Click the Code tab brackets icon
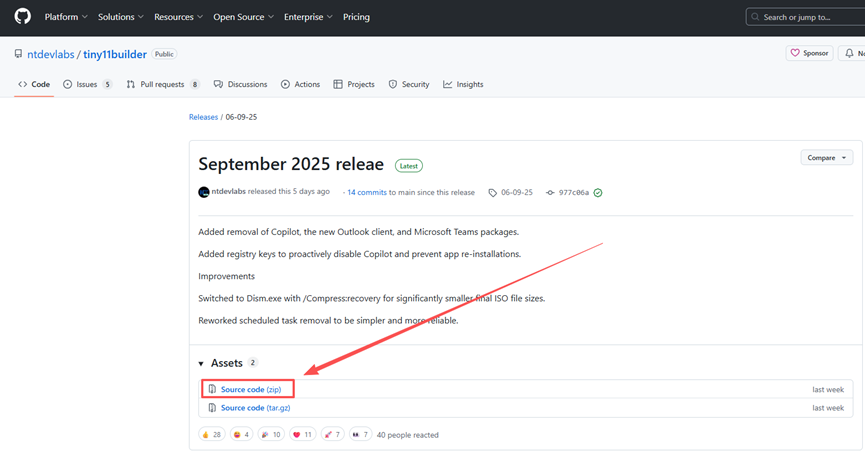The width and height of the screenshot is (865, 452). 23,84
